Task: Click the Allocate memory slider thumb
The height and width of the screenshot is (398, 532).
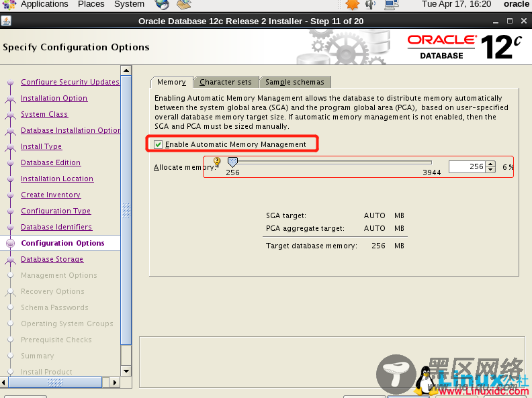Action: point(232,162)
